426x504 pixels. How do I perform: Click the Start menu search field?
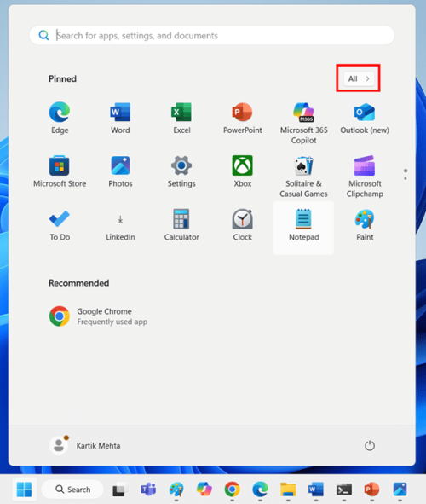coord(212,35)
